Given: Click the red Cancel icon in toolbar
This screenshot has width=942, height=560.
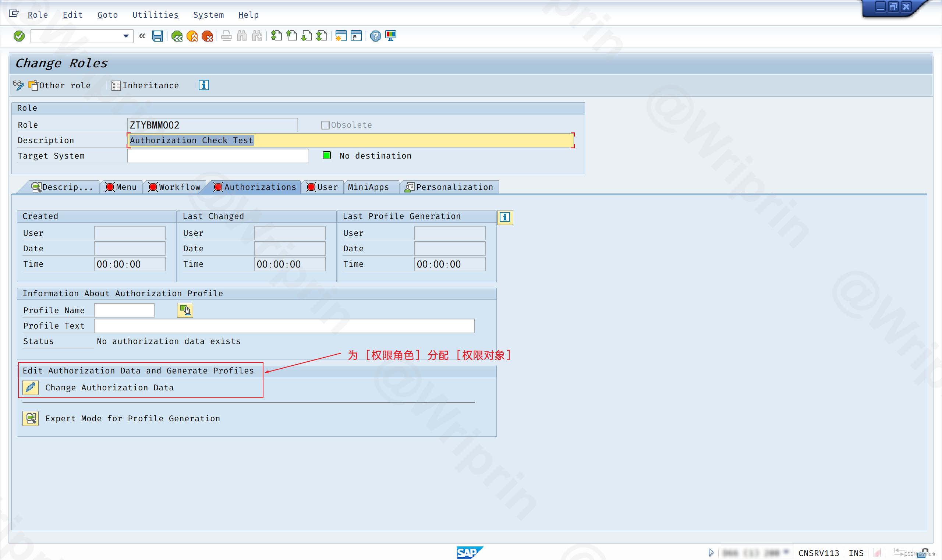Looking at the screenshot, I should [207, 36].
